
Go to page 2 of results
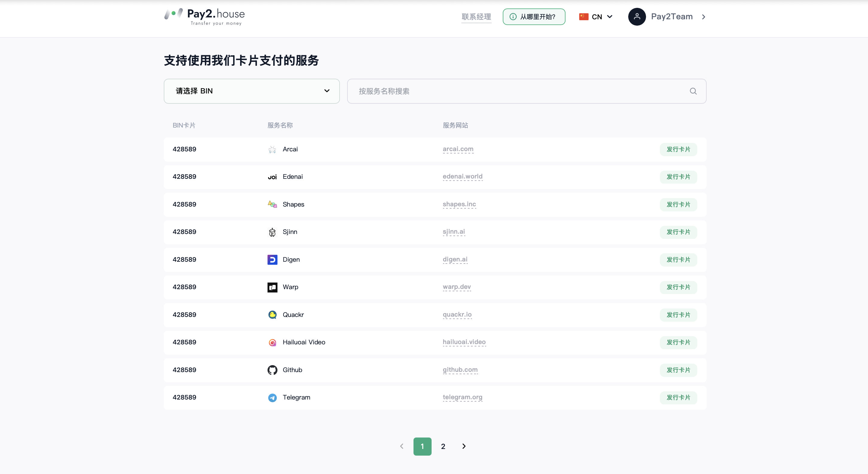tap(443, 446)
